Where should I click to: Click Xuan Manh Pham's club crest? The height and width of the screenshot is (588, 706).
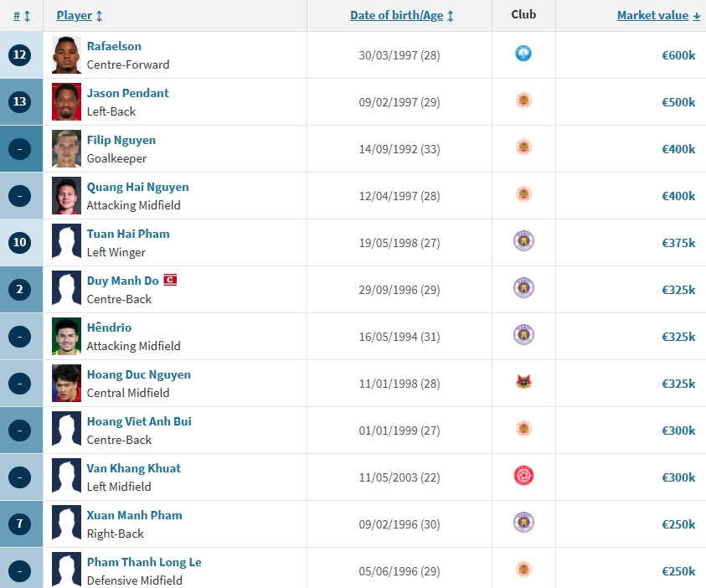(523, 523)
